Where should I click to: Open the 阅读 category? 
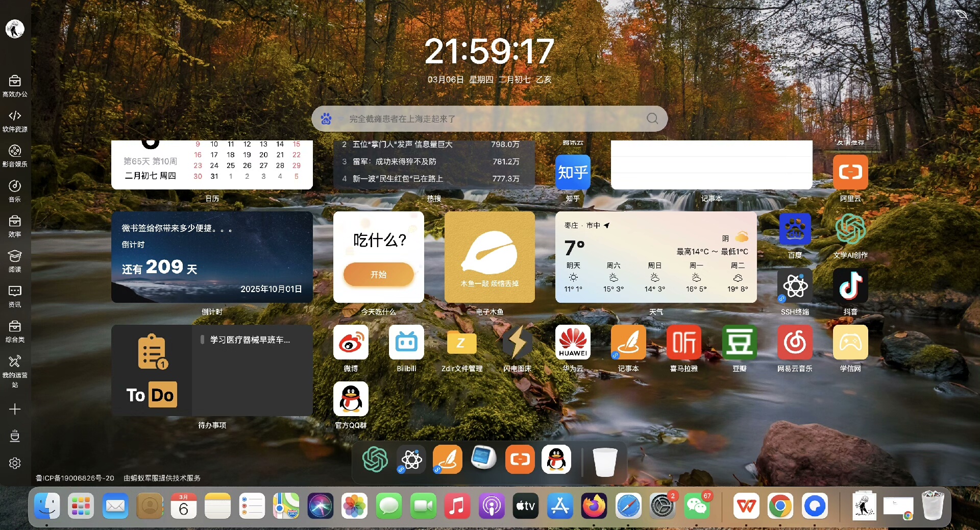[15, 261]
